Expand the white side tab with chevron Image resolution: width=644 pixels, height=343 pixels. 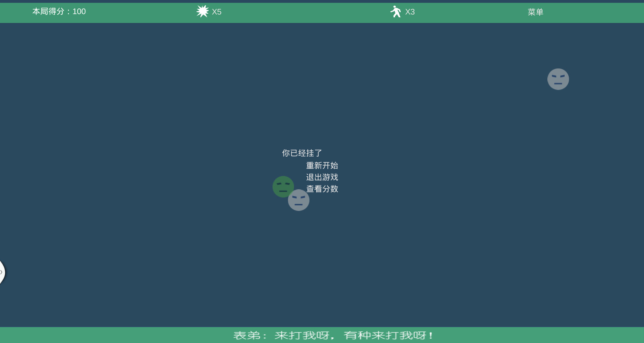click(2, 272)
